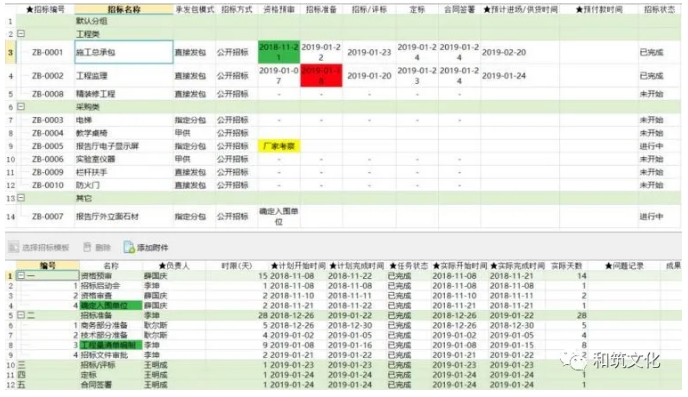The image size is (688, 397).
Task: Click the 实际开始时间 column header
Action: (x=460, y=266)
